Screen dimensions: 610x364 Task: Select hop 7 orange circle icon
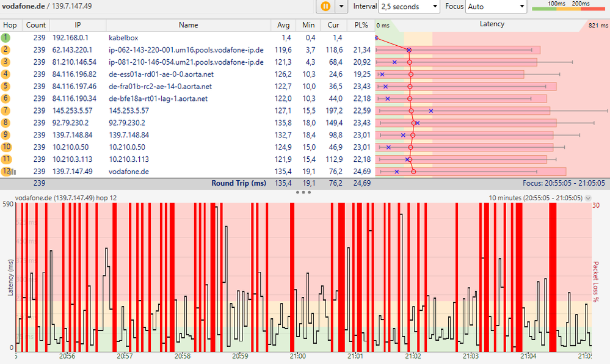tap(5, 111)
